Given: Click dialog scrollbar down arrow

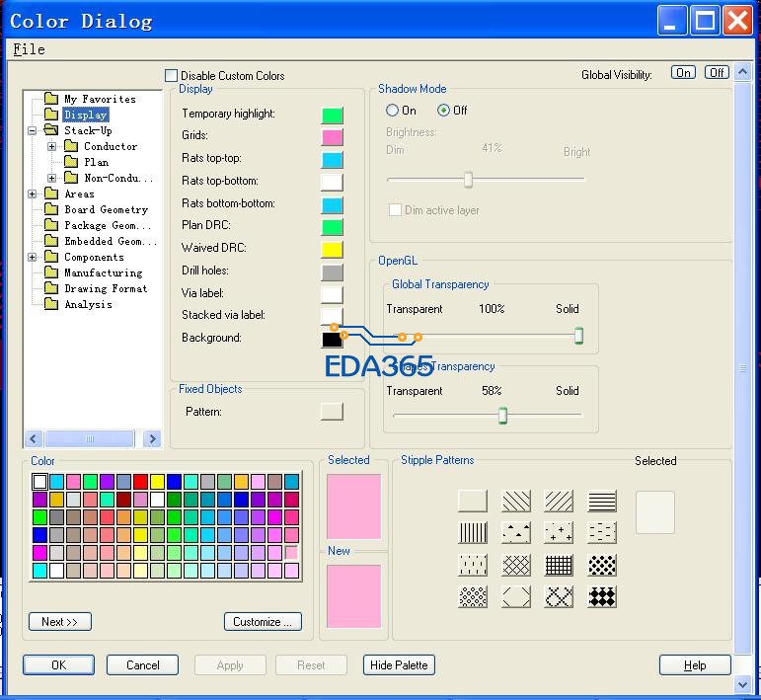Looking at the screenshot, I should point(742,685).
